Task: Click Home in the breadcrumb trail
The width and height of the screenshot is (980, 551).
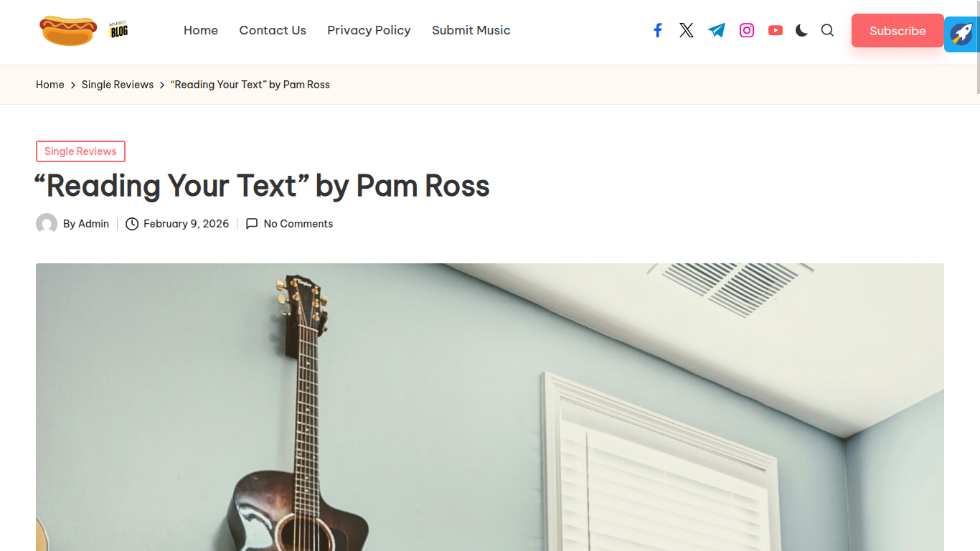Action: (50, 85)
